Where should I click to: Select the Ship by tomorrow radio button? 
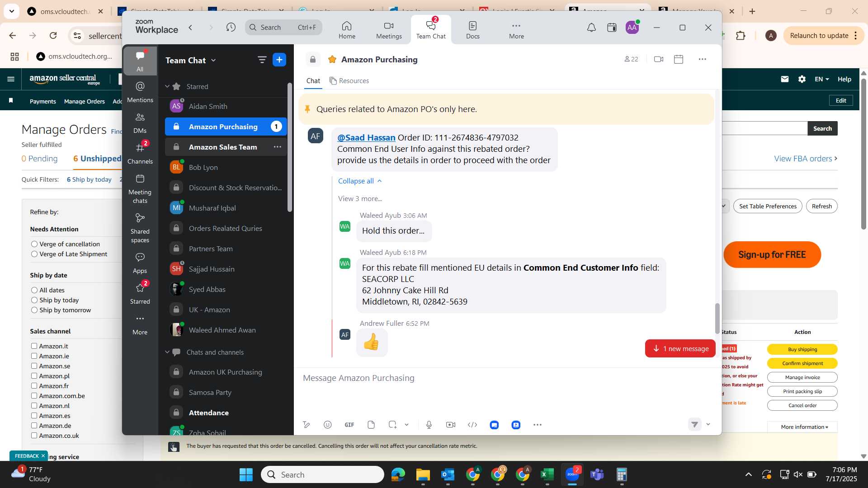pyautogui.click(x=34, y=310)
